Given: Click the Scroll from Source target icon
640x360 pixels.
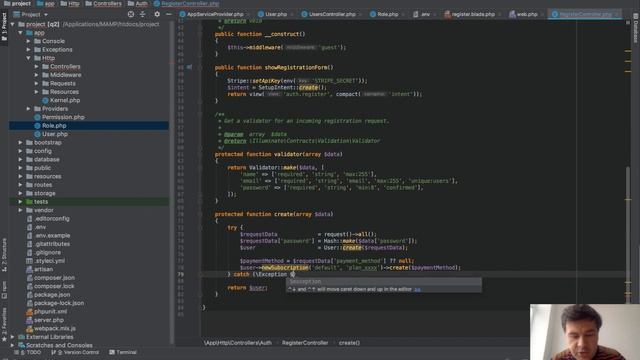Looking at the screenshot, I should 131,14.
